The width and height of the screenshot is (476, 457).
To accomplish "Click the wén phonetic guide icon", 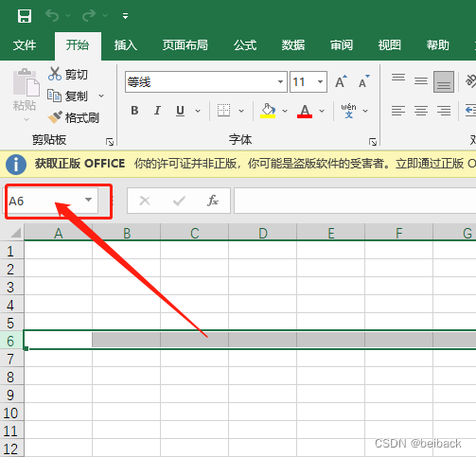I will click(x=348, y=111).
